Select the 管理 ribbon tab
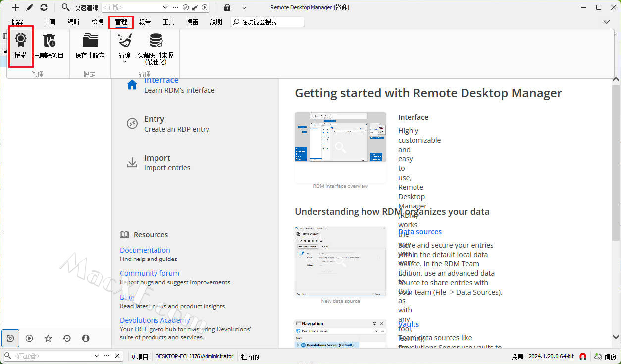This screenshot has height=364, width=621. [x=121, y=22]
